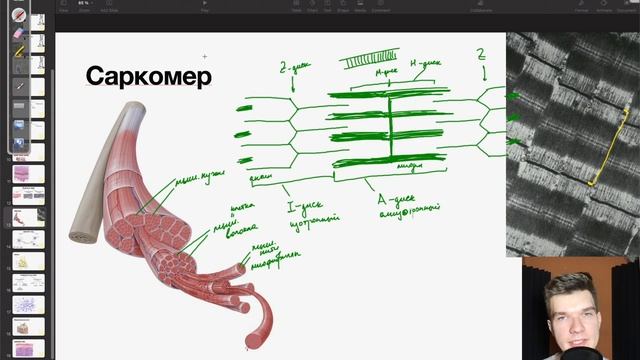
Task: Select the muscle fiber illustration on slide
Action: click(171, 224)
